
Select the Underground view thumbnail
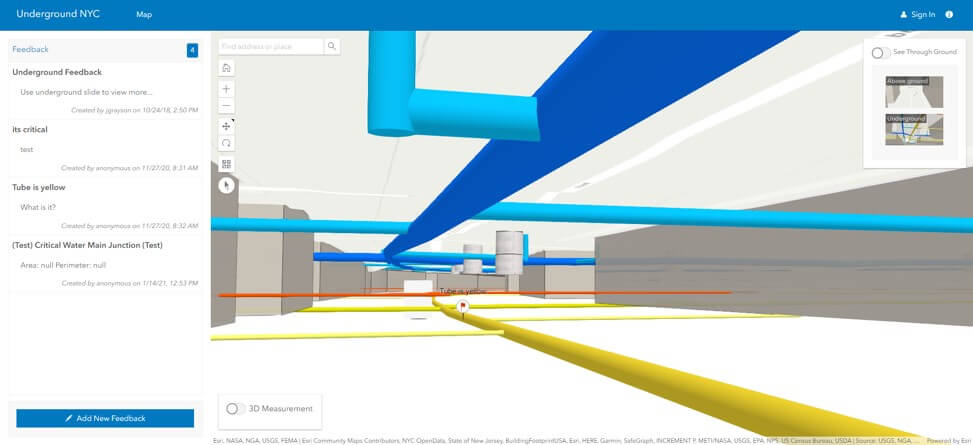tap(914, 129)
